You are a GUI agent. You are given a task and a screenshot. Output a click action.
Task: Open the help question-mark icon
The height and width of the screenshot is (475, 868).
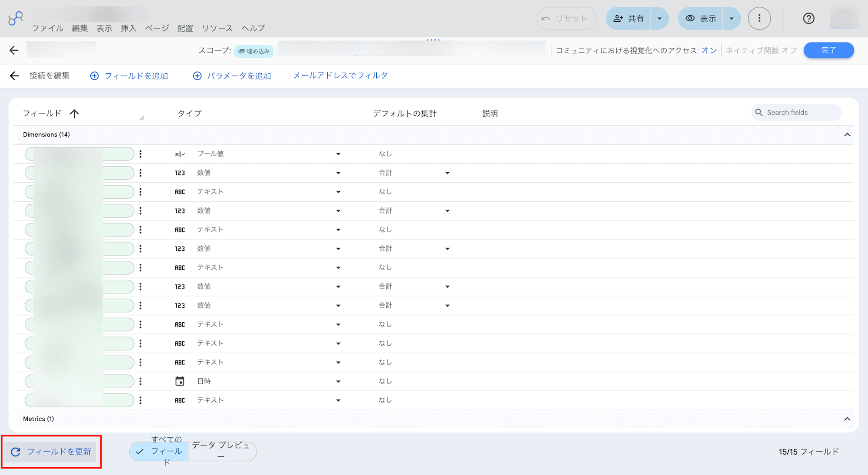(809, 18)
